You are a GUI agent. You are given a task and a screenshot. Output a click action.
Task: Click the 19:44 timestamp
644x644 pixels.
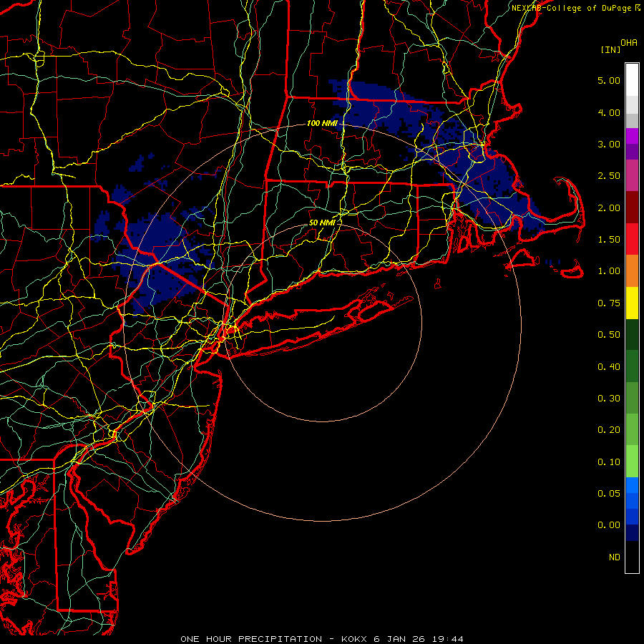[448, 639]
